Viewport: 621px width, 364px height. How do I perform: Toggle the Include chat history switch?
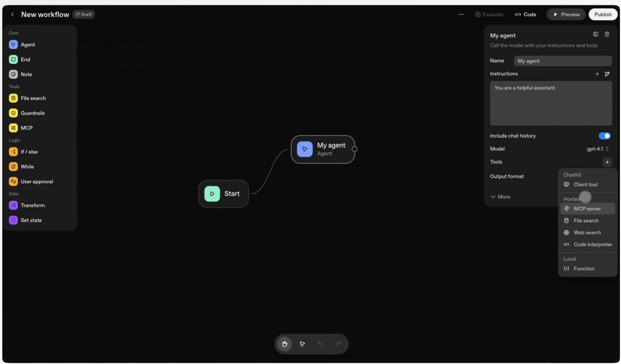[604, 136]
